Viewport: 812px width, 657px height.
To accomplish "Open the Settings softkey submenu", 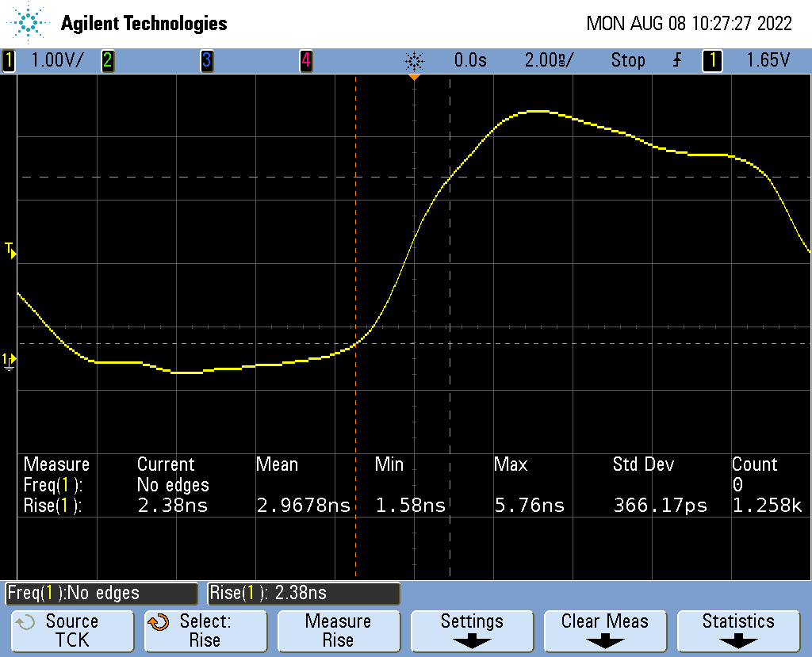I will click(472, 630).
